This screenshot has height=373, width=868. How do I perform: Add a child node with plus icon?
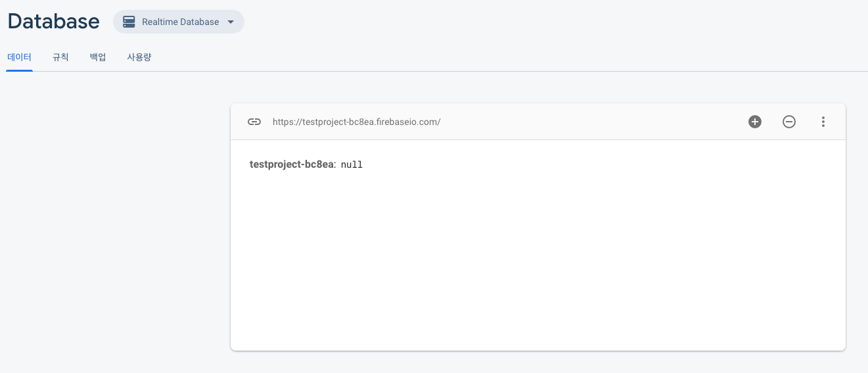[755, 122]
